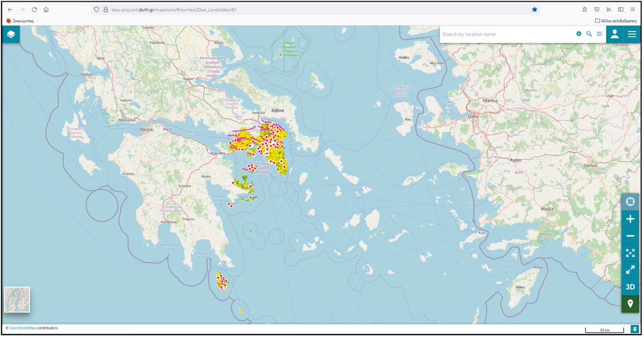Zoom out using the minus tool
Viewport: 644px width, 338px height.
630,236
